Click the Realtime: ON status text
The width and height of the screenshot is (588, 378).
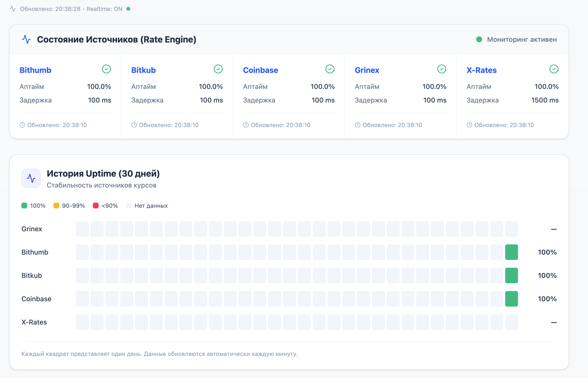point(104,9)
